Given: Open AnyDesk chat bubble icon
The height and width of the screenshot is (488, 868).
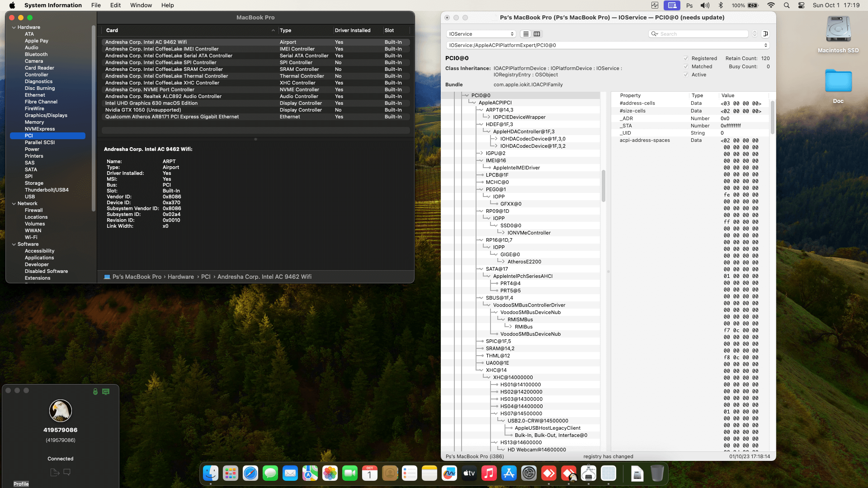Looking at the screenshot, I should coord(67,472).
